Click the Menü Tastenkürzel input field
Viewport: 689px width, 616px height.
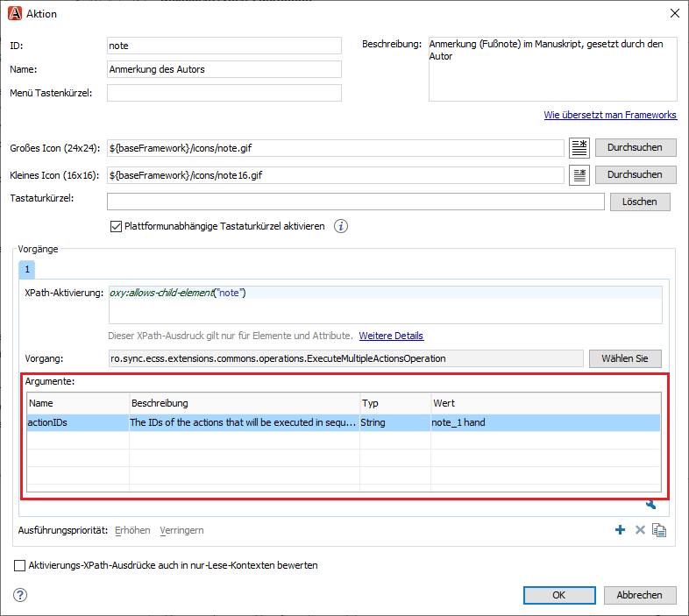click(x=224, y=93)
